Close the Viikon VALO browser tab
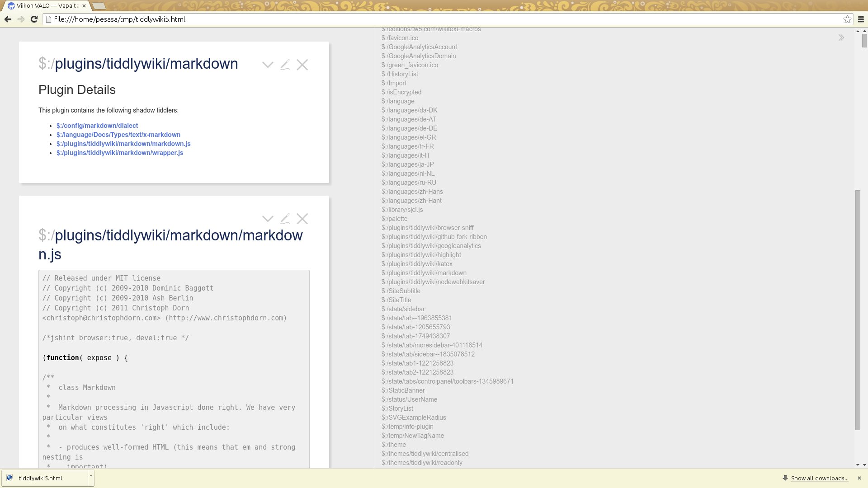This screenshot has height=488, width=868. pyautogui.click(x=84, y=6)
